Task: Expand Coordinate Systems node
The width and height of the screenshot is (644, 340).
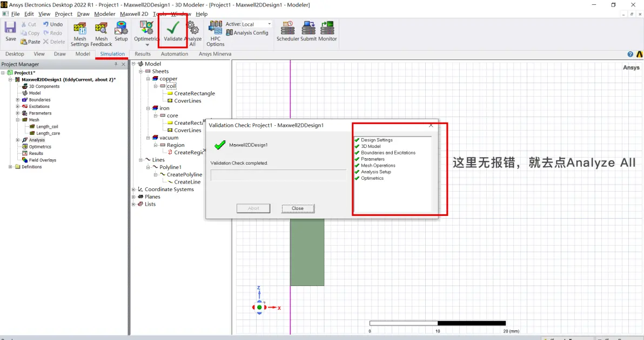Action: (x=133, y=189)
